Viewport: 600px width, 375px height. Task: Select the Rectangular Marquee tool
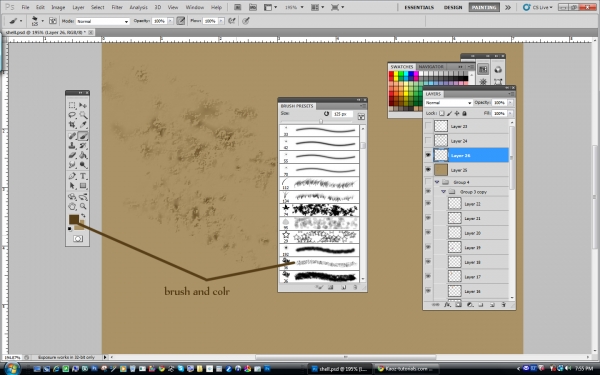72,105
